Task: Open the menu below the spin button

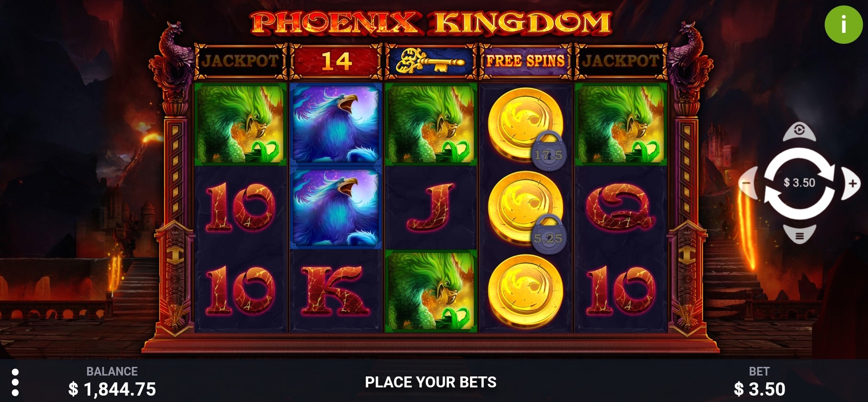Action: click(x=799, y=235)
